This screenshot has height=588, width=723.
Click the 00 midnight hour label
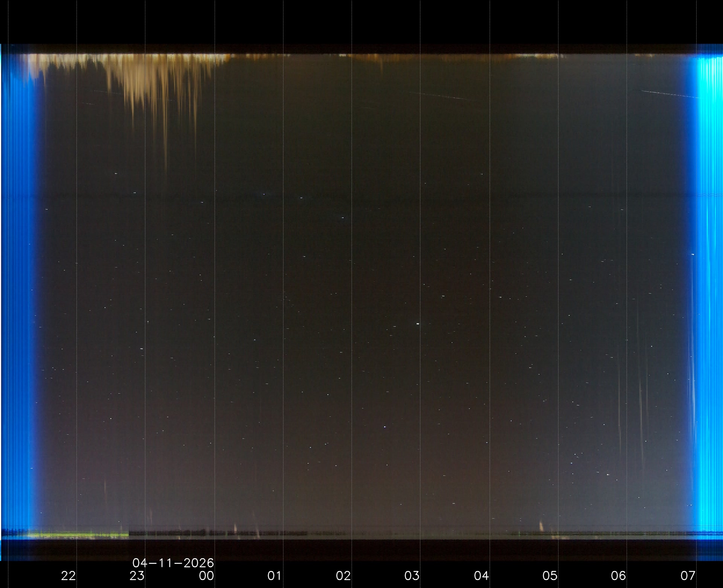(206, 576)
